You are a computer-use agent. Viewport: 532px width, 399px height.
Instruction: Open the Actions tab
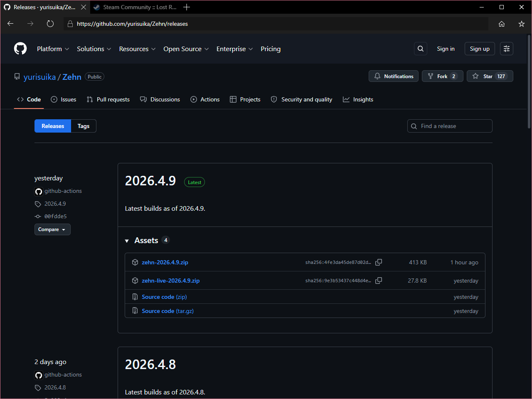coord(205,99)
